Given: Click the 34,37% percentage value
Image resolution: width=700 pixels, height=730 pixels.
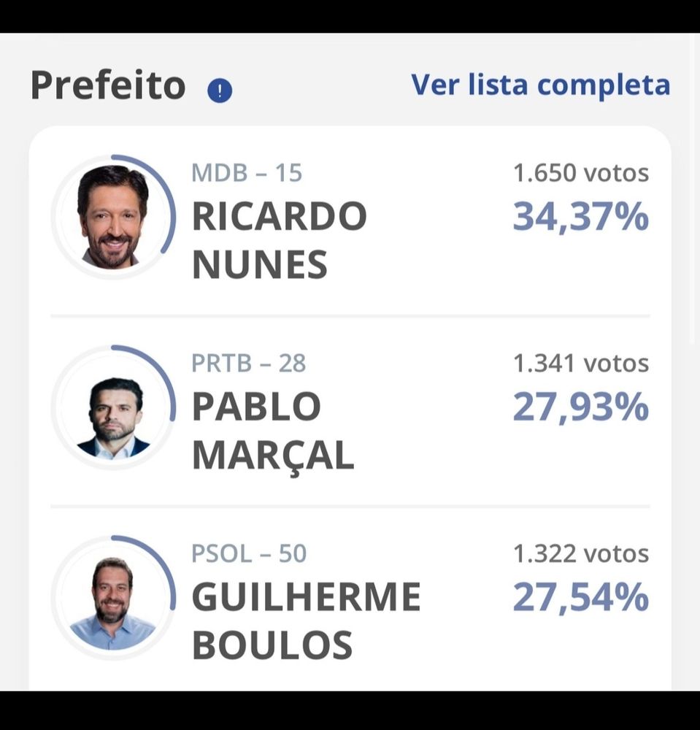Looking at the screenshot, I should 580,218.
